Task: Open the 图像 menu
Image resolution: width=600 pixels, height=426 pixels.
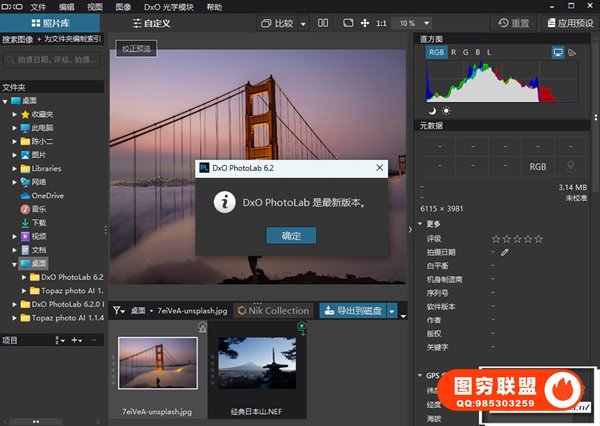Action: pos(122,6)
